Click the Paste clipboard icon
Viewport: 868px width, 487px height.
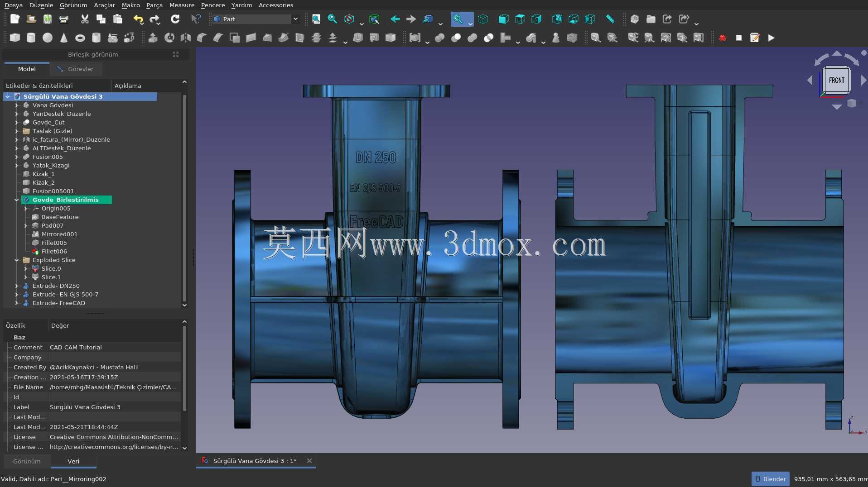click(x=118, y=19)
